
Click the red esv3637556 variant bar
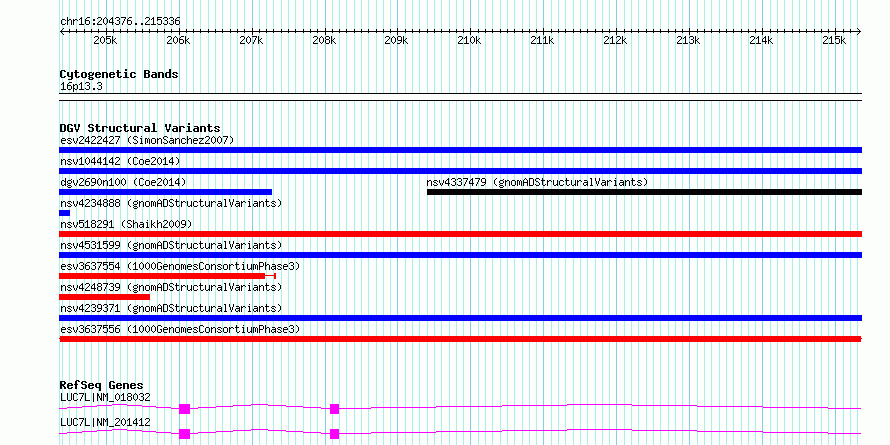pyautogui.click(x=460, y=339)
